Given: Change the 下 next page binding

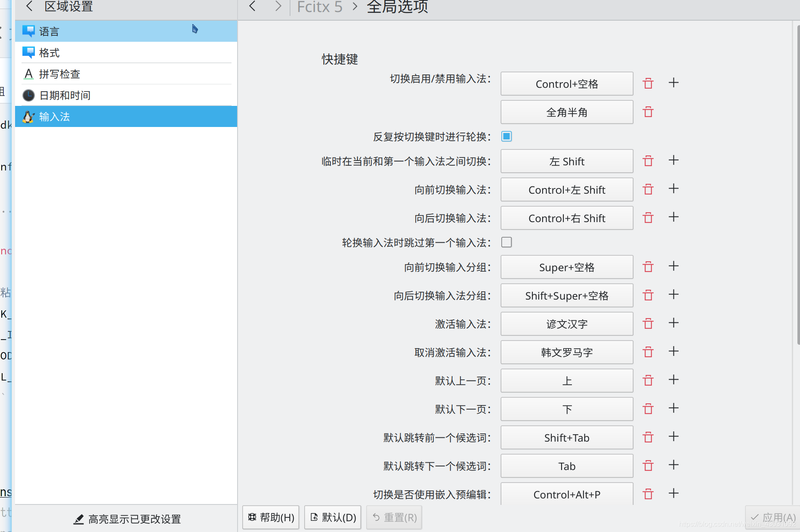Looking at the screenshot, I should point(567,409).
